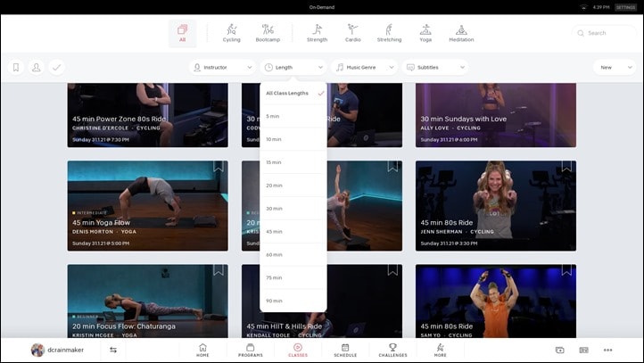Click the Search input field
This screenshot has height=363, width=644.
pos(604,33)
